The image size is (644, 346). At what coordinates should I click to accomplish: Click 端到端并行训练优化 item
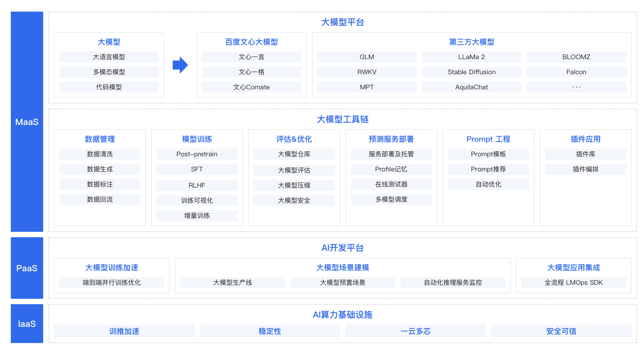pyautogui.click(x=112, y=283)
